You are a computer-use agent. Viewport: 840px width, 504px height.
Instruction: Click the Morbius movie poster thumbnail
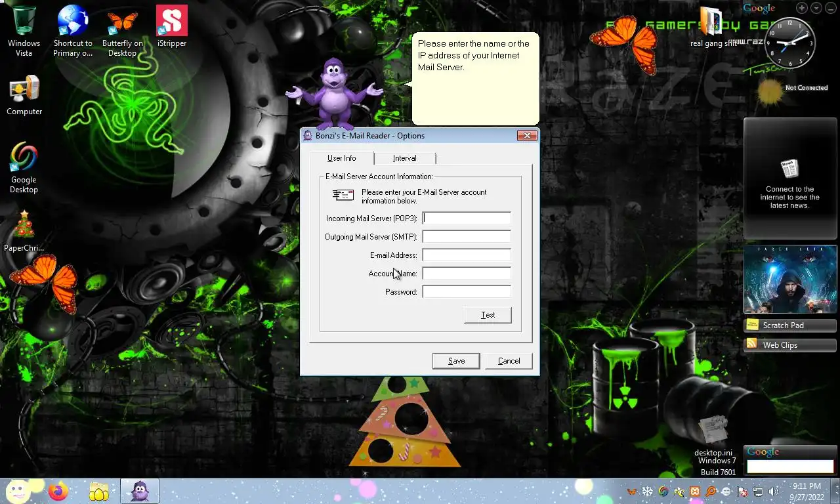[x=790, y=280]
